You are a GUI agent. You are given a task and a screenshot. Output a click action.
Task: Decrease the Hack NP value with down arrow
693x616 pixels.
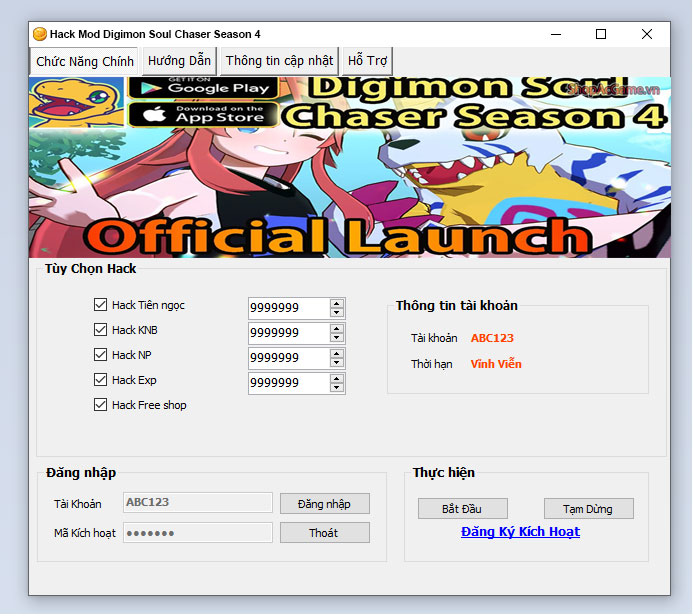click(337, 362)
